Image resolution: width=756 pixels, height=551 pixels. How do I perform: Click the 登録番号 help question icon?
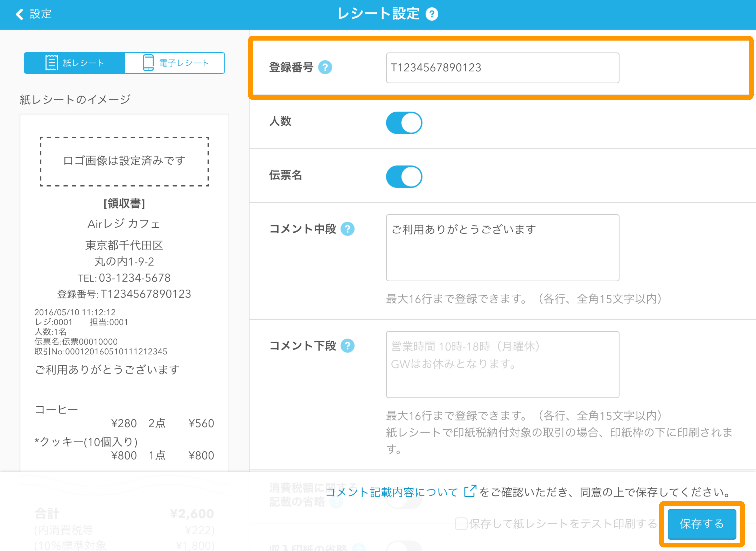point(325,67)
